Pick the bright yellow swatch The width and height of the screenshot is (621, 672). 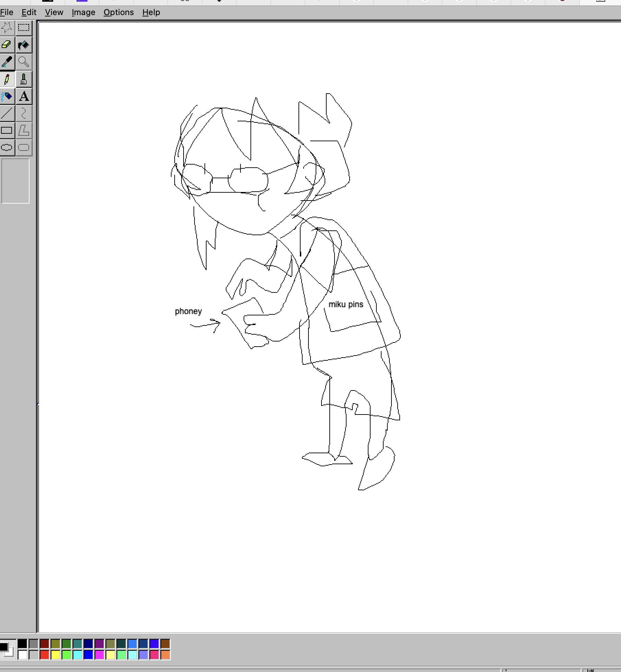pyautogui.click(x=56, y=655)
